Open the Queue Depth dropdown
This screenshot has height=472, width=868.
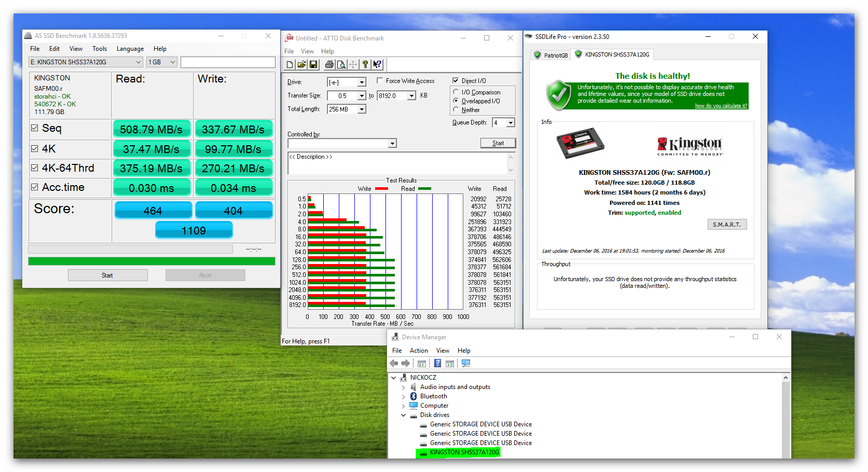pyautogui.click(x=511, y=123)
